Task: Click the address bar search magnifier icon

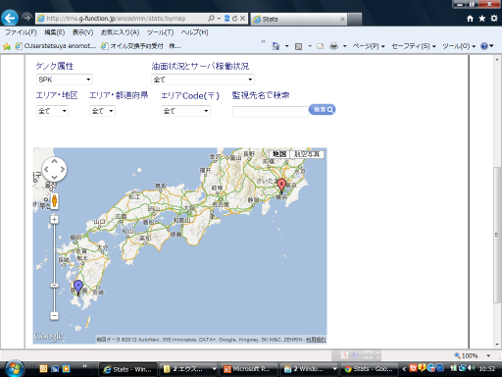Action: tap(211, 18)
